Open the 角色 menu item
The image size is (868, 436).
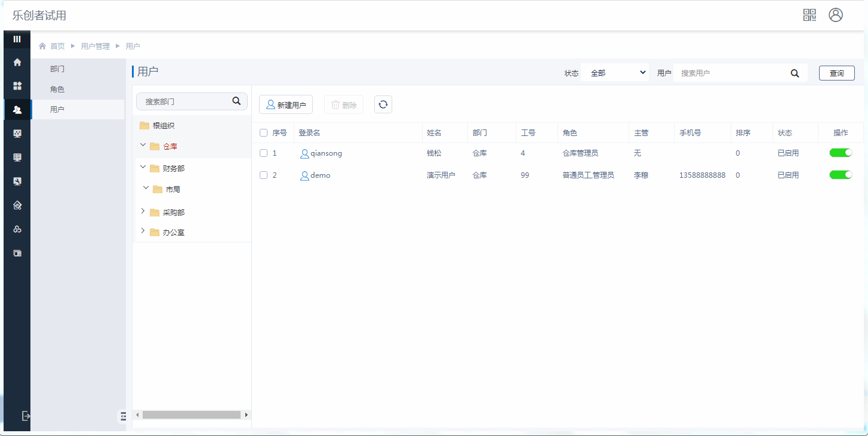pos(57,89)
